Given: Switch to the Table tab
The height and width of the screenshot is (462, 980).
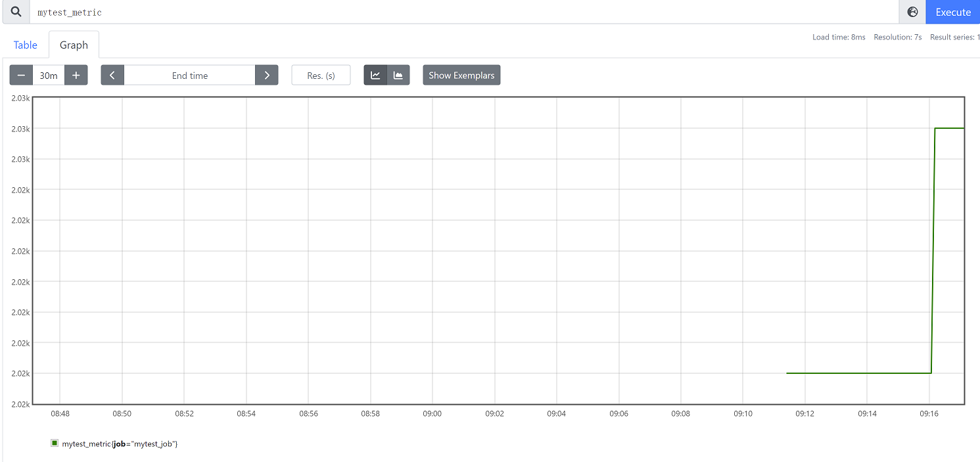Looking at the screenshot, I should [26, 45].
